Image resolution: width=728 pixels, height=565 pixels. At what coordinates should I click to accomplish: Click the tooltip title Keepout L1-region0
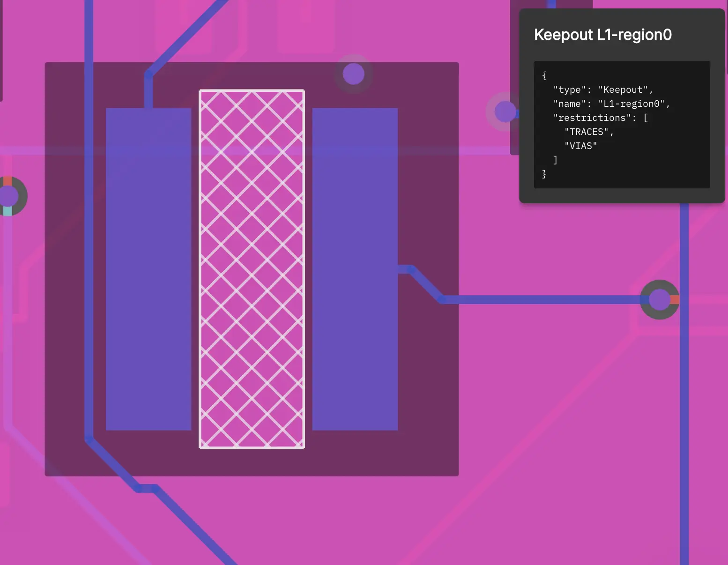pos(603,35)
